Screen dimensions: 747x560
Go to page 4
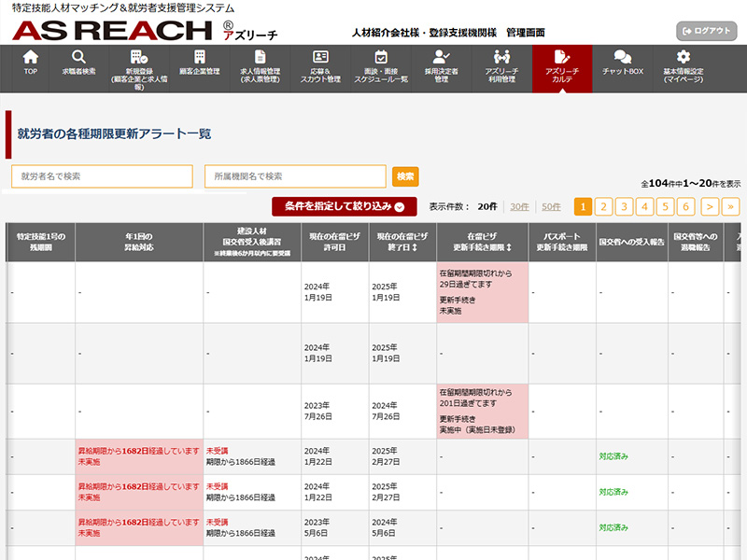[644, 206]
